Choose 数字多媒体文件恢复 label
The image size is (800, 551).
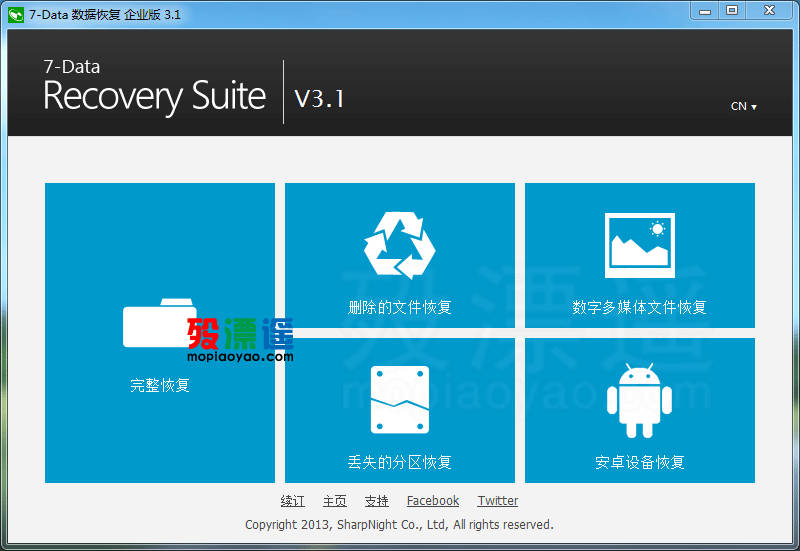point(639,307)
